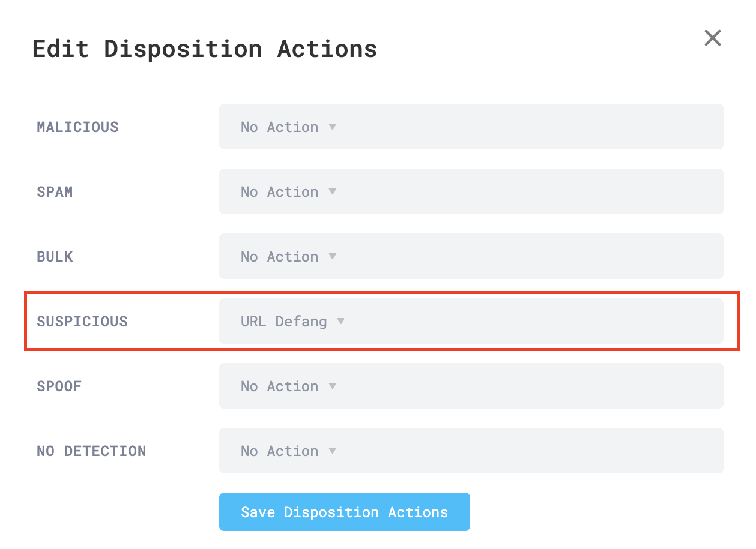Click the SPOOF label text
This screenshot has width=756, height=549.
pyautogui.click(x=59, y=386)
